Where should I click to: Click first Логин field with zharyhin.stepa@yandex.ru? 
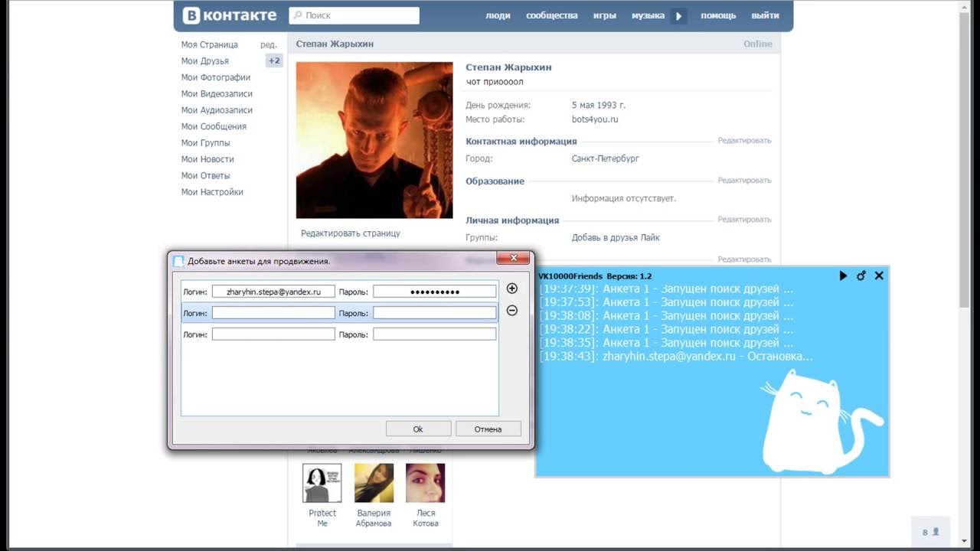[x=273, y=292]
